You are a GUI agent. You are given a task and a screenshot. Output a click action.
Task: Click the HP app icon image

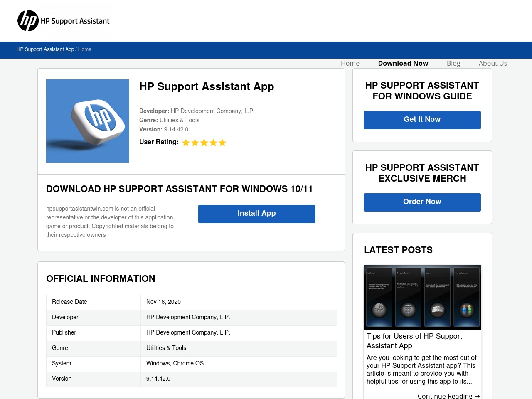pyautogui.click(x=88, y=121)
